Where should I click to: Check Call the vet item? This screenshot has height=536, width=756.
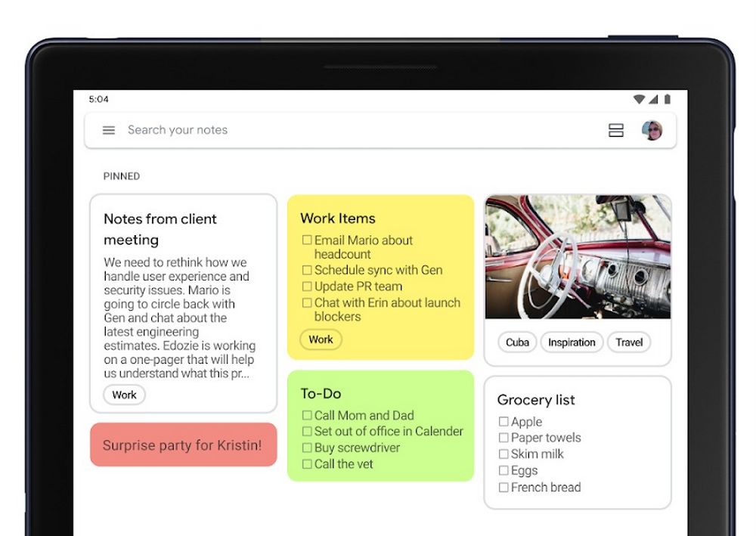tap(307, 464)
